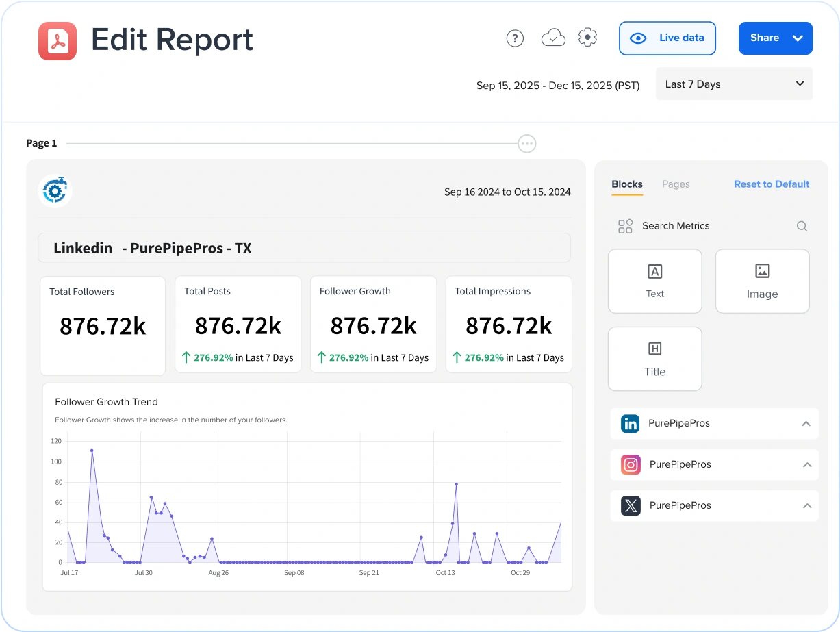Add a Text block to the report
Viewport: 840px width, 632px height.
tap(654, 281)
